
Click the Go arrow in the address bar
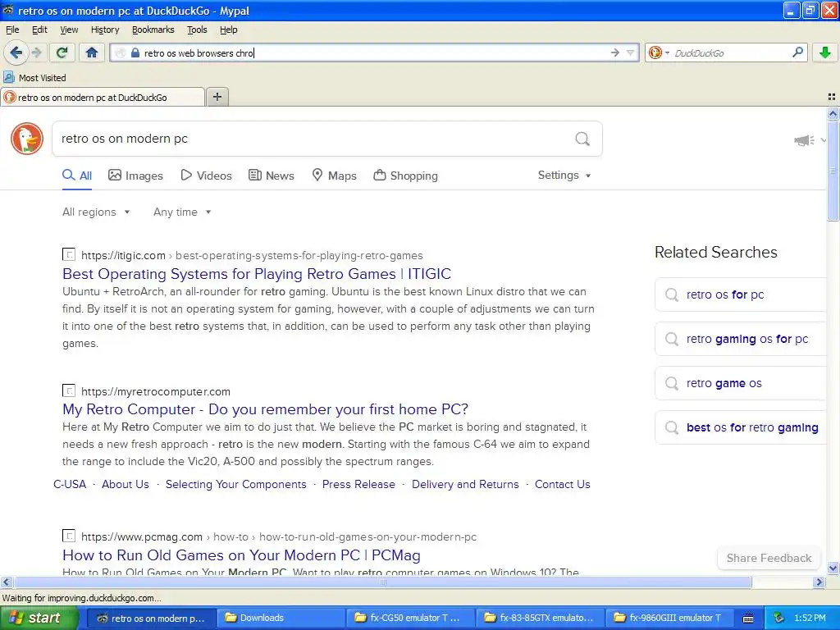tap(615, 52)
